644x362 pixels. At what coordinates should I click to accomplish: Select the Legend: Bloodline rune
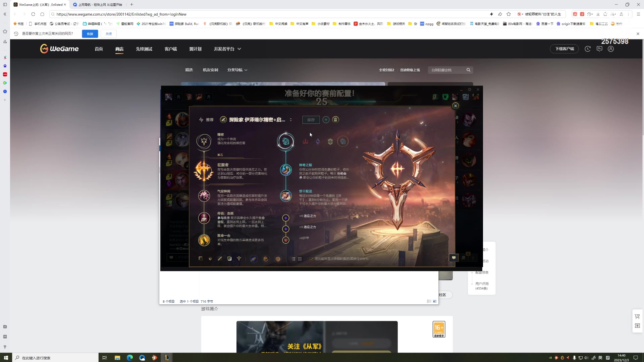[204, 218]
